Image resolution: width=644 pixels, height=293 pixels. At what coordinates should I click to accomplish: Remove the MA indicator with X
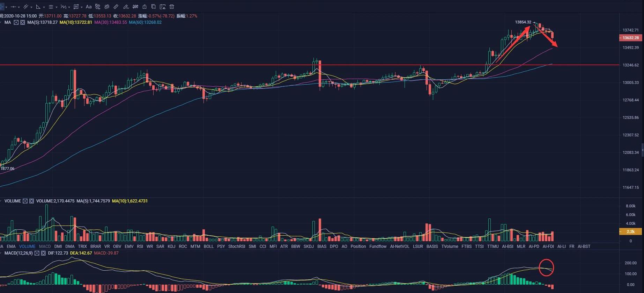(x=23, y=22)
